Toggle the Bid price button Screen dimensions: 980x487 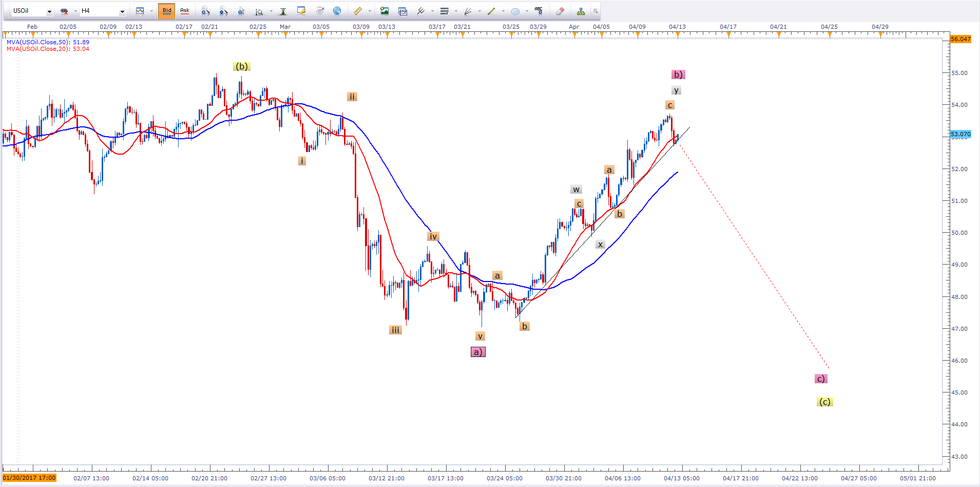tap(167, 11)
